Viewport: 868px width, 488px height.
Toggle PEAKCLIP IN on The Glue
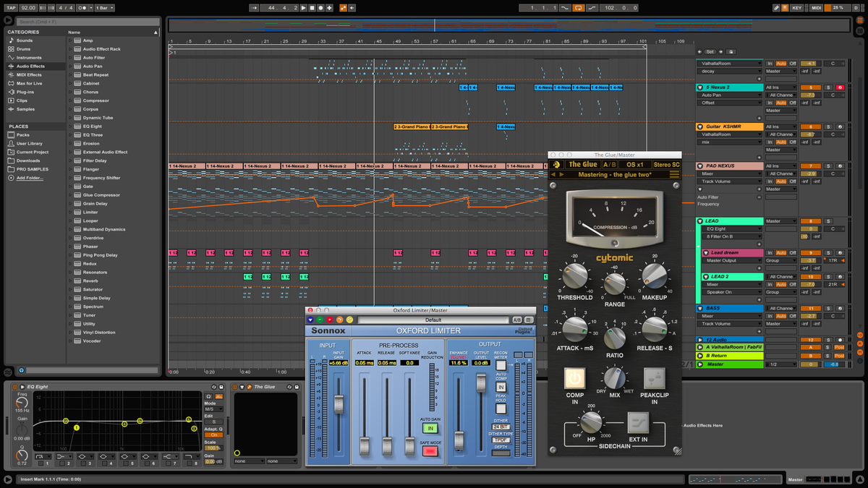(654, 378)
